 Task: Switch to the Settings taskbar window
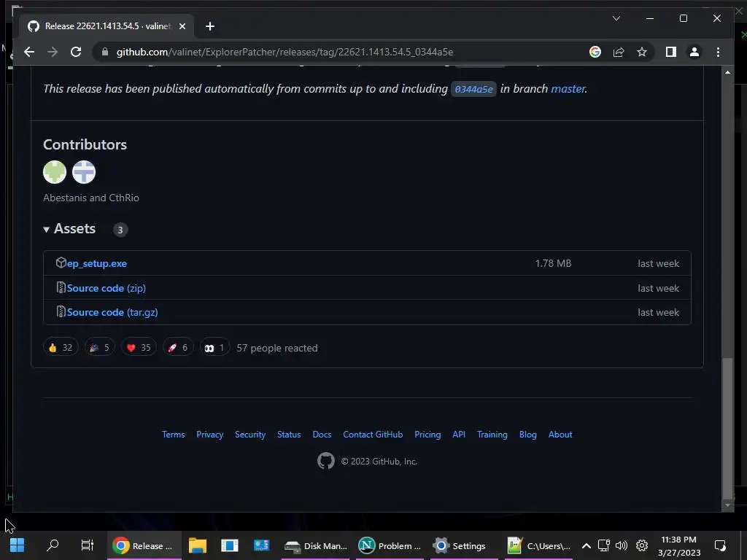click(464, 545)
